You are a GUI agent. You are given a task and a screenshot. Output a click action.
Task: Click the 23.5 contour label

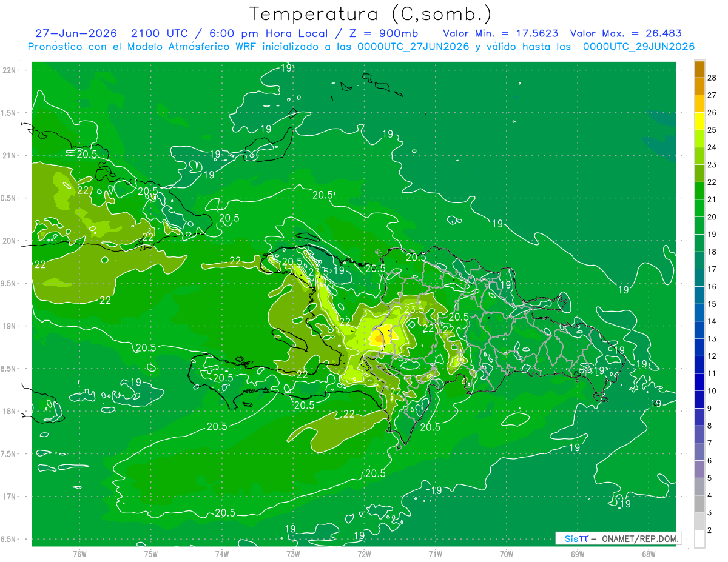(413, 309)
